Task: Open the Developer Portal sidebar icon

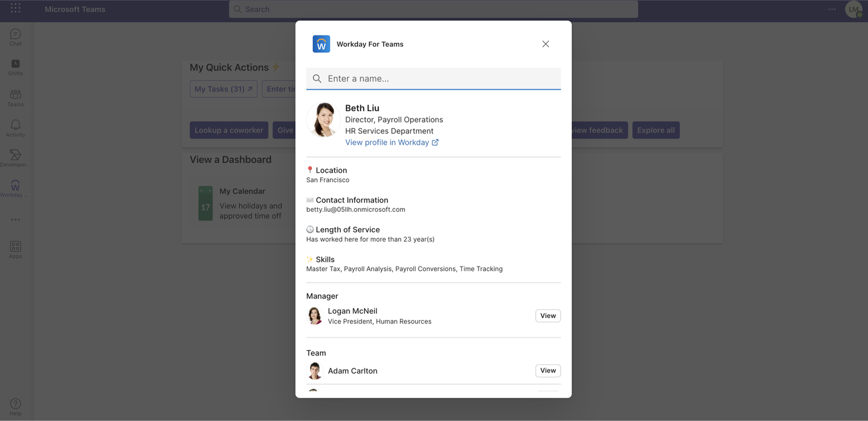Action: (x=15, y=156)
